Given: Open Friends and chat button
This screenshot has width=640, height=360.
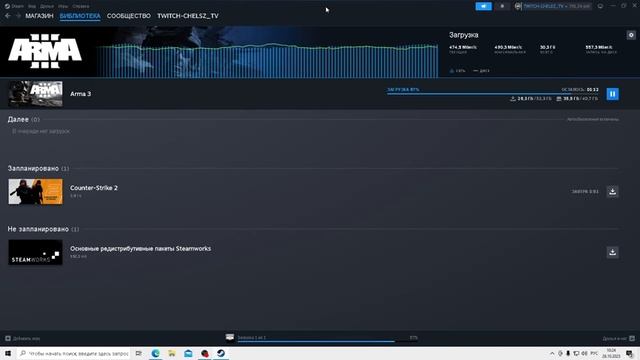Looking at the screenshot, I should [x=618, y=338].
